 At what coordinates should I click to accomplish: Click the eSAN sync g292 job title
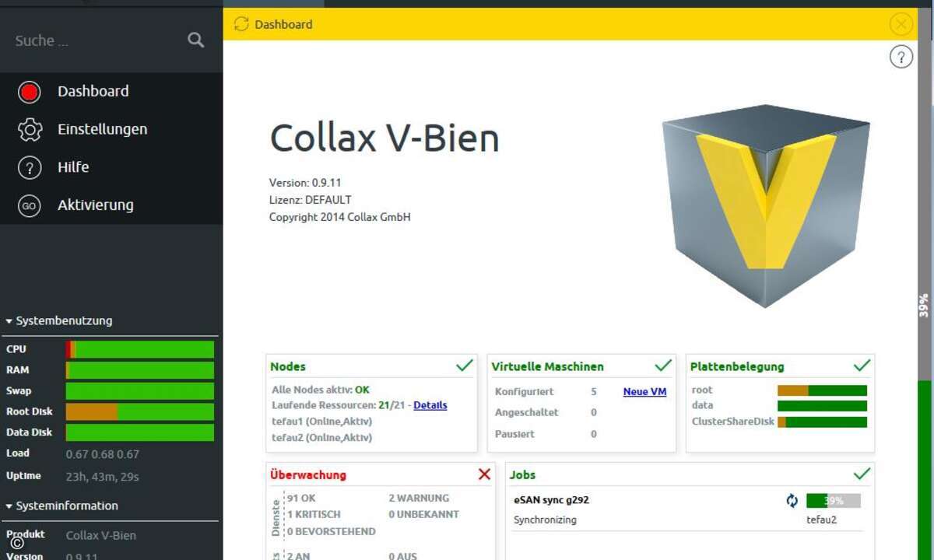tap(551, 500)
